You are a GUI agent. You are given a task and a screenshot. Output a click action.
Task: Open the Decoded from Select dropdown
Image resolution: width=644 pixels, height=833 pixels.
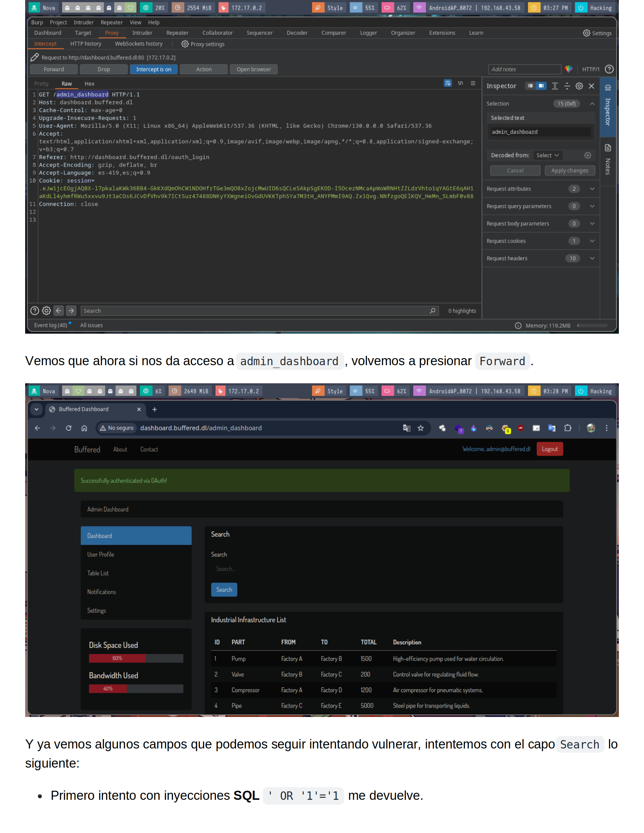547,155
